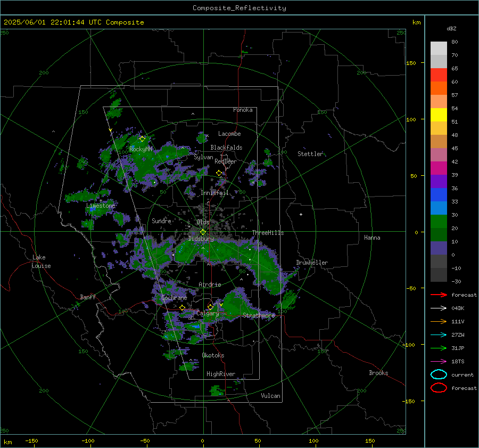
Task: Click the -150 tick on bottom axis
Action: point(32,441)
